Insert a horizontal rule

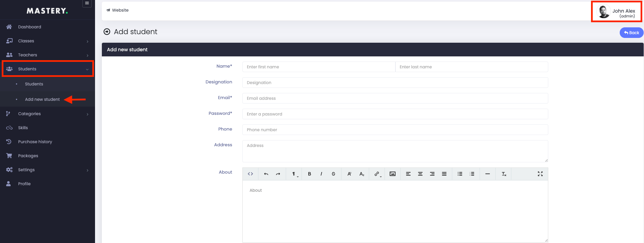point(487,174)
